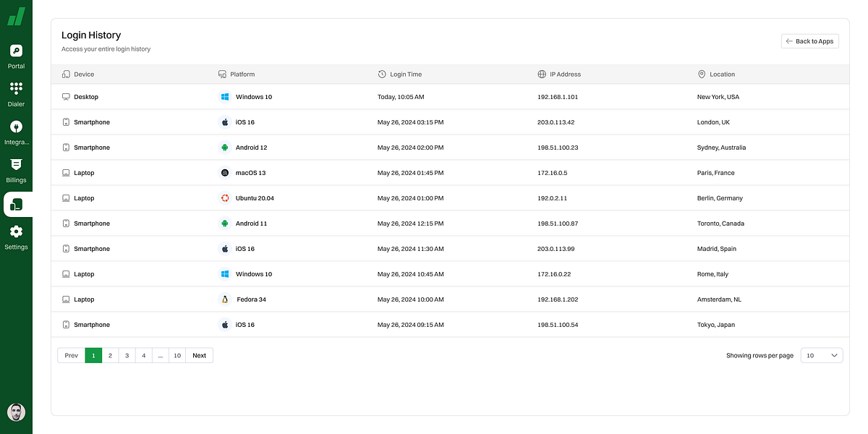The image size is (868, 434).
Task: Click the Tokyo, Japan location
Action: [x=716, y=325]
